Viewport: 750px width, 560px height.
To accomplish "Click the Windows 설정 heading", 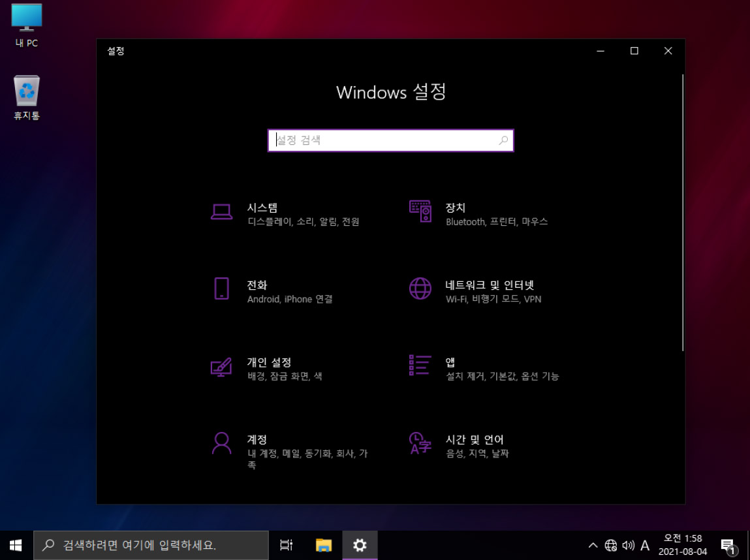I will click(x=391, y=92).
